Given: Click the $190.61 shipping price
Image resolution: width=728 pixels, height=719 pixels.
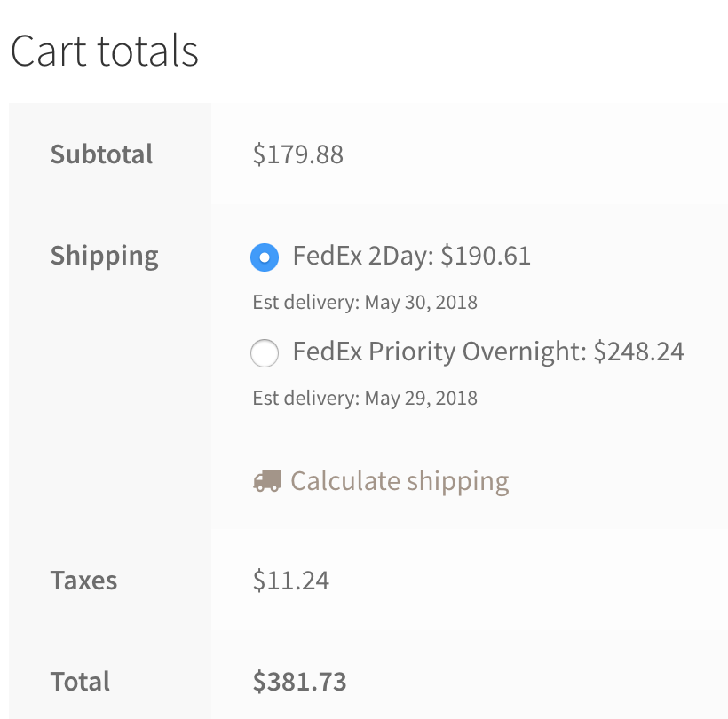Looking at the screenshot, I should [x=486, y=257].
